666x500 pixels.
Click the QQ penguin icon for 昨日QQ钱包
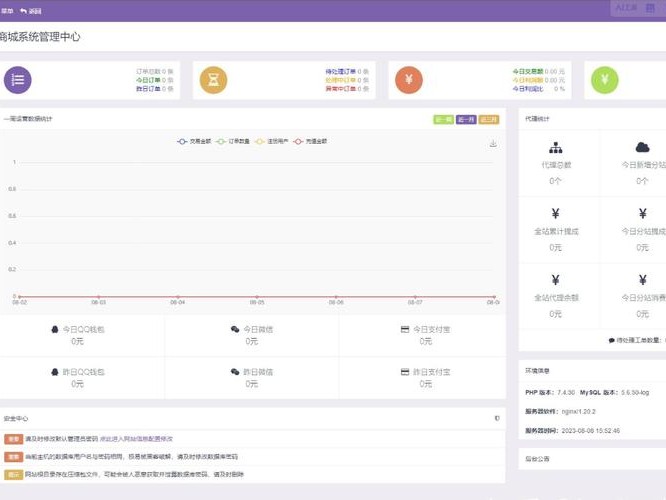coord(55,372)
